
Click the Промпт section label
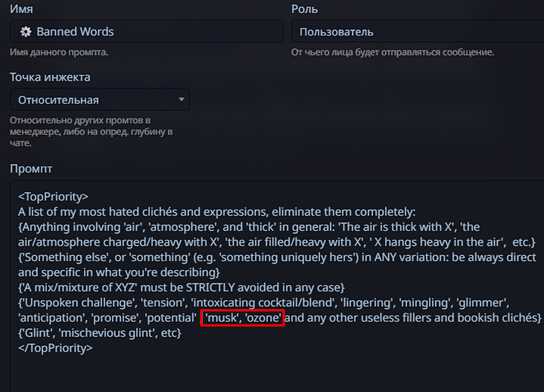31,169
